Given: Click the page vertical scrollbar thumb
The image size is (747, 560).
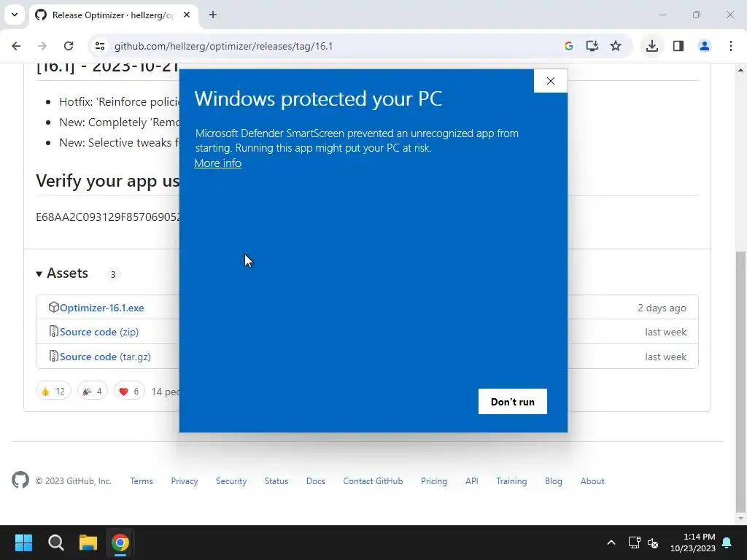Looking at the screenshot, I should [741, 381].
